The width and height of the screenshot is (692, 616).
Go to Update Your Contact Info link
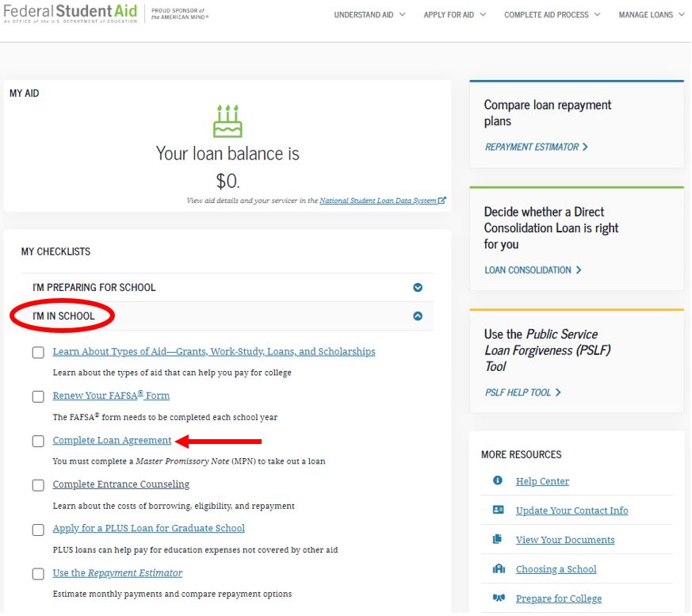(x=572, y=511)
